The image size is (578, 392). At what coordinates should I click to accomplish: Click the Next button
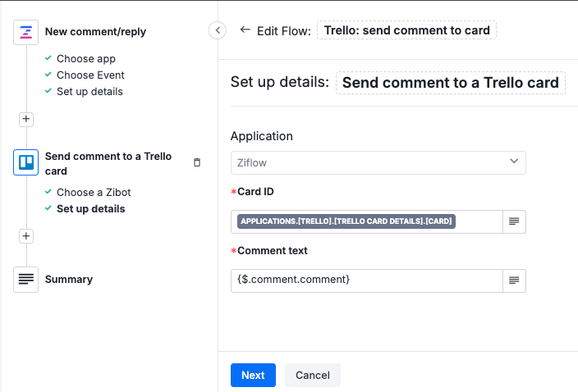click(x=253, y=375)
